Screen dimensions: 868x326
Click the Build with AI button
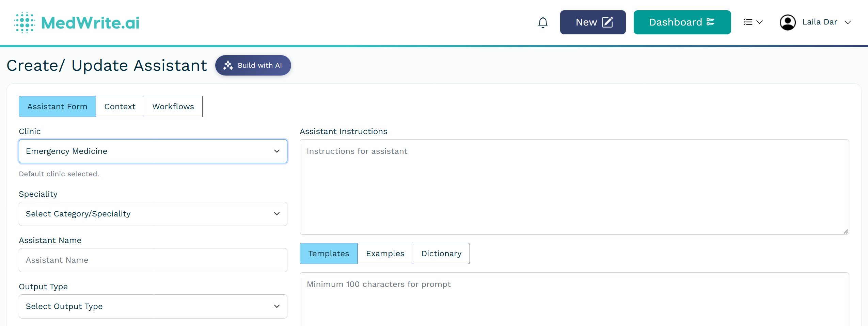pyautogui.click(x=253, y=65)
